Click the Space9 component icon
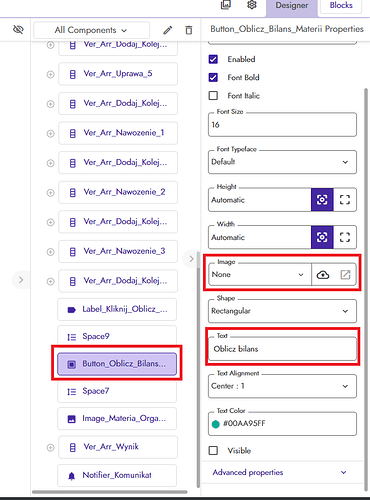Screen dimensions: 370x500 click(x=71, y=337)
